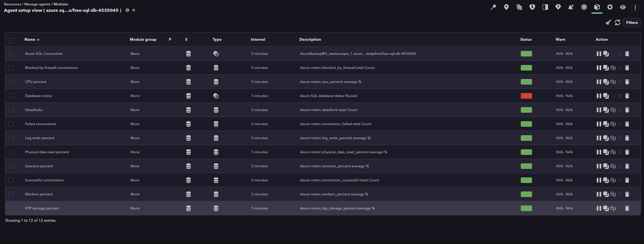Sort by Module group column header
The height and width of the screenshot is (244, 644).
pos(143,39)
